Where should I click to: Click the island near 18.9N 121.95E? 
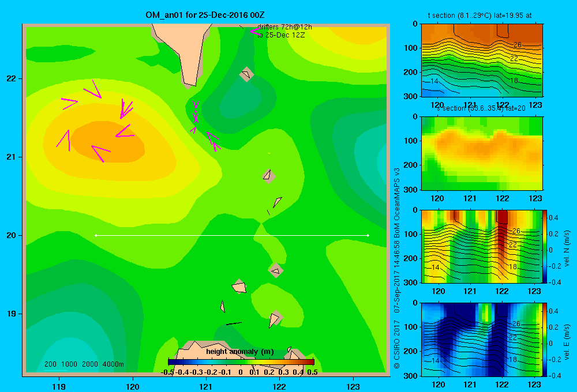[275, 318]
